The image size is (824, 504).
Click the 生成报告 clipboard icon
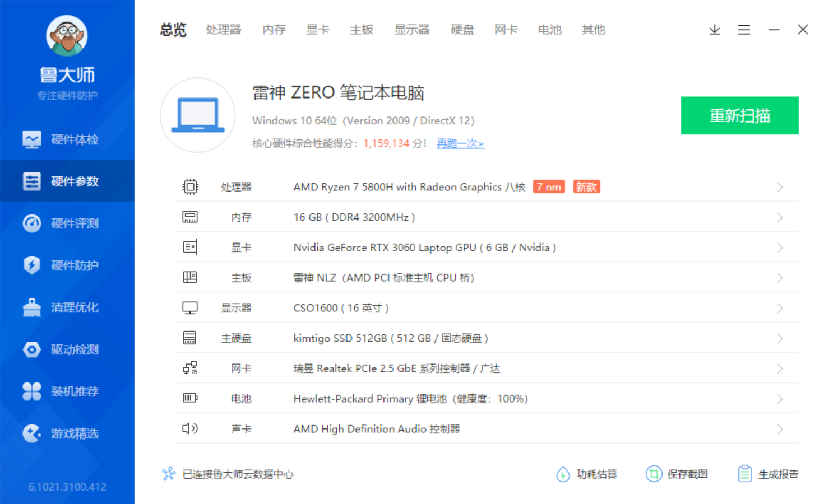[x=744, y=474]
